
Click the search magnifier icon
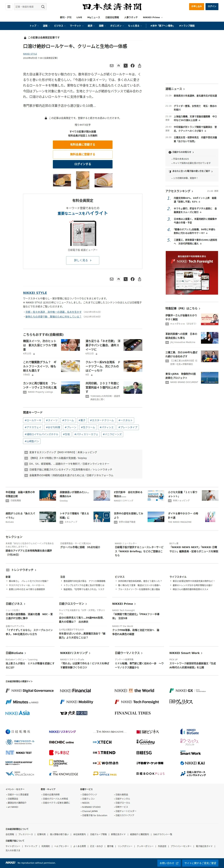43,7
